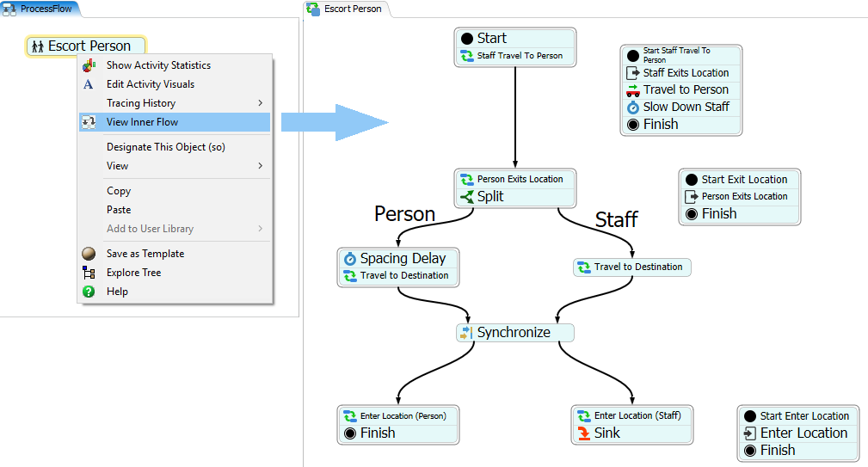The height and width of the screenshot is (467, 868).
Task: Click the Travel to Person vehicle icon
Action: (632, 90)
